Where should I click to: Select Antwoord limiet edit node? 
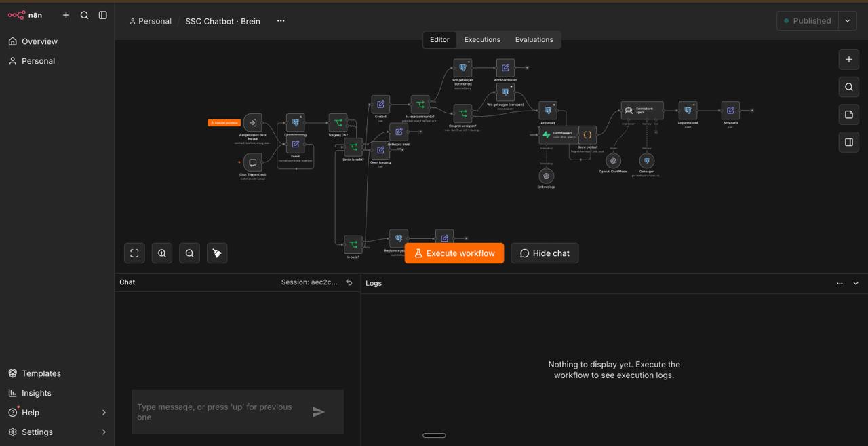click(399, 132)
